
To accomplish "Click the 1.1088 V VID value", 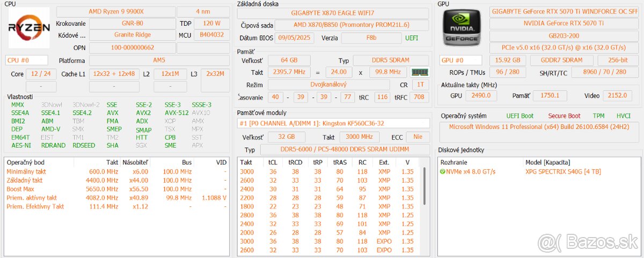I will pyautogui.click(x=214, y=197).
